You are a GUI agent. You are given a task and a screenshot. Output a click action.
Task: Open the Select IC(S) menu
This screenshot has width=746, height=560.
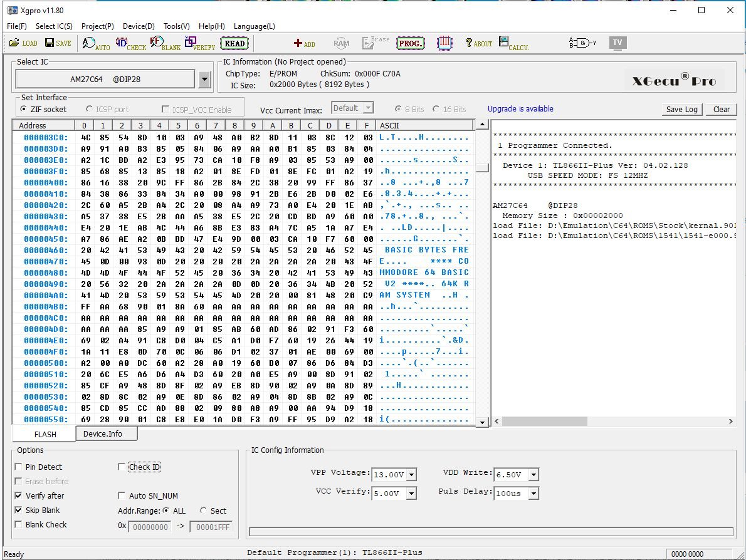coord(55,26)
